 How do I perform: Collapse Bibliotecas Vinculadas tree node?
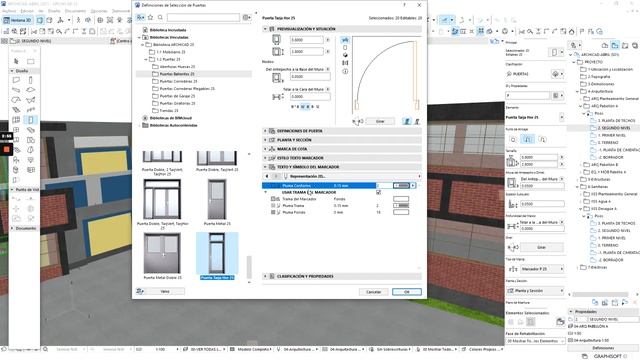tap(139, 37)
